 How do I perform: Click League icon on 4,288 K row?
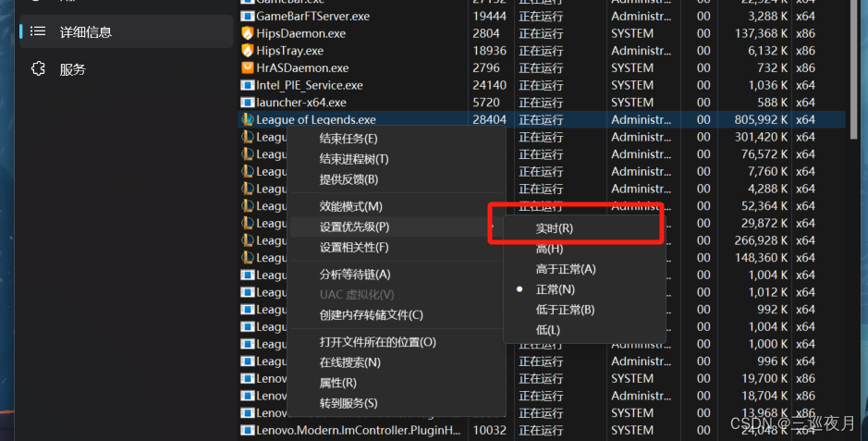[248, 189]
